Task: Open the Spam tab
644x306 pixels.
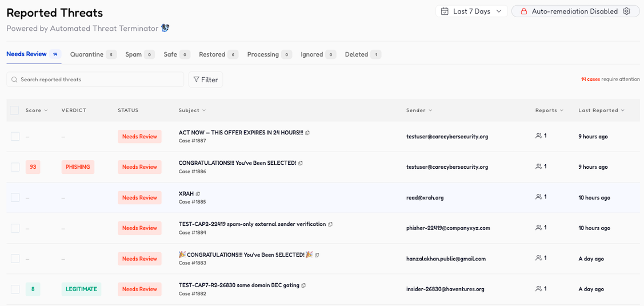Action: click(x=139, y=54)
